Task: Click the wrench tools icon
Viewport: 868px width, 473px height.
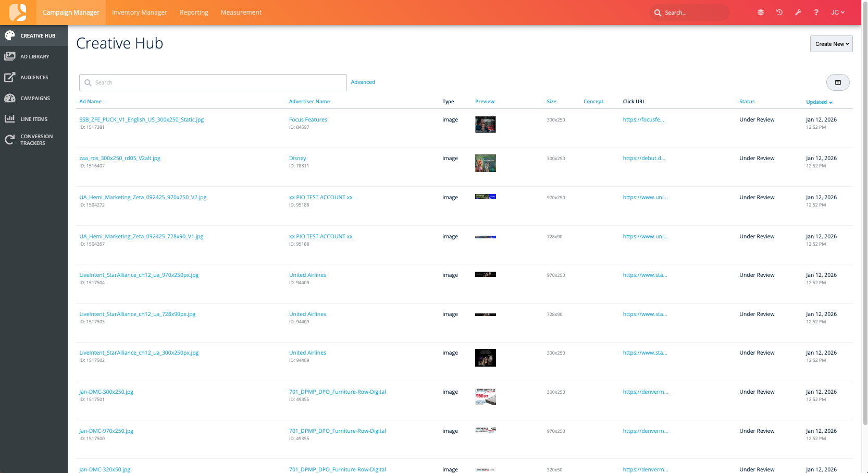Action: [798, 13]
